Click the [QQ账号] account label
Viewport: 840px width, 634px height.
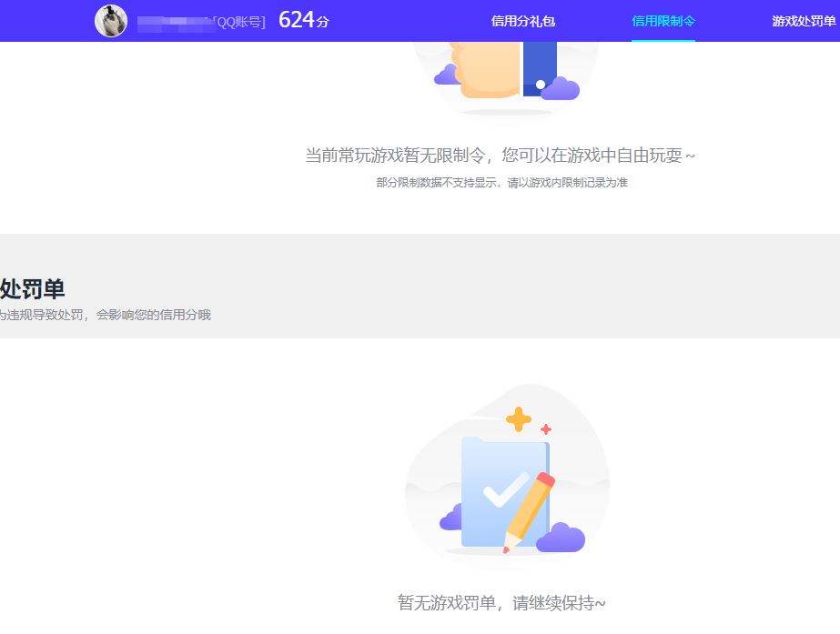[239, 23]
